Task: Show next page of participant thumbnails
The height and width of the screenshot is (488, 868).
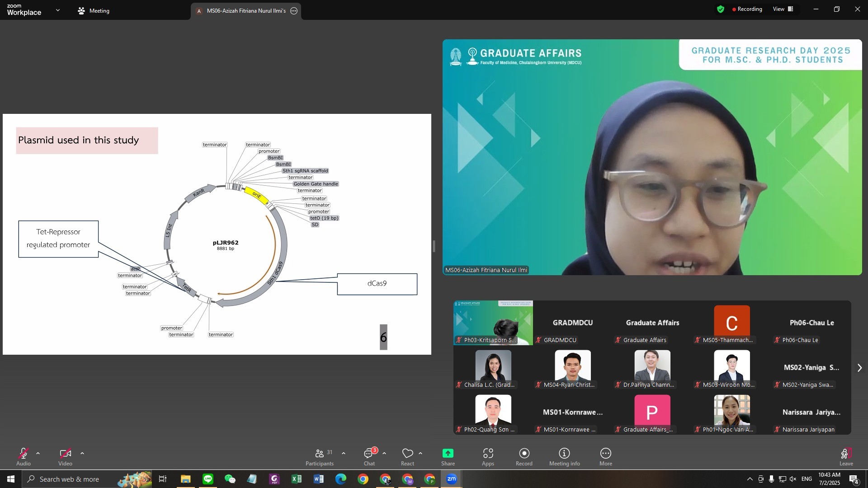Action: click(859, 368)
